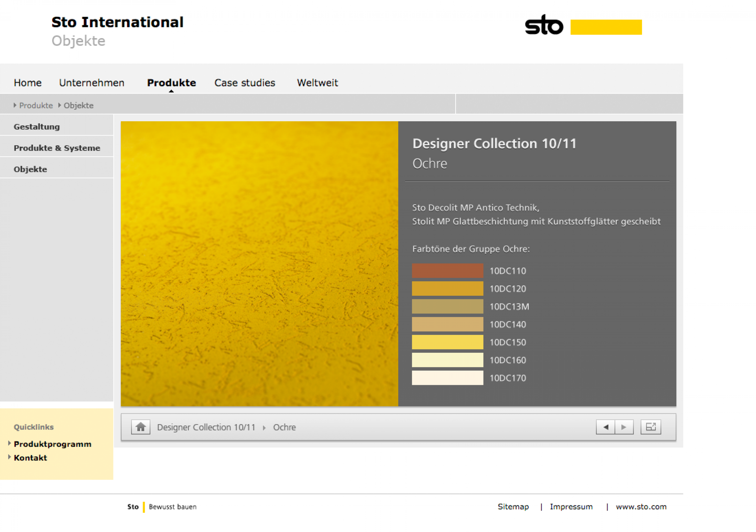The image size is (756, 532).
Task: Open the Unternehmen menu item
Action: [92, 83]
